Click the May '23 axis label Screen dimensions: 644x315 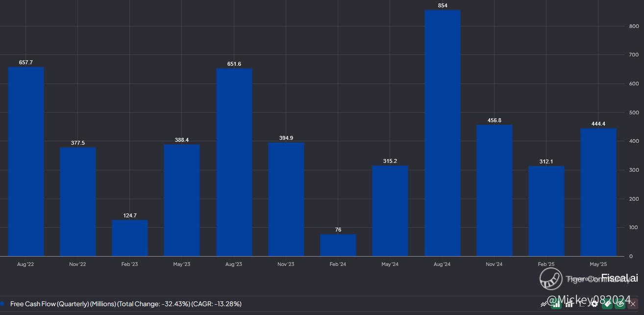182,264
